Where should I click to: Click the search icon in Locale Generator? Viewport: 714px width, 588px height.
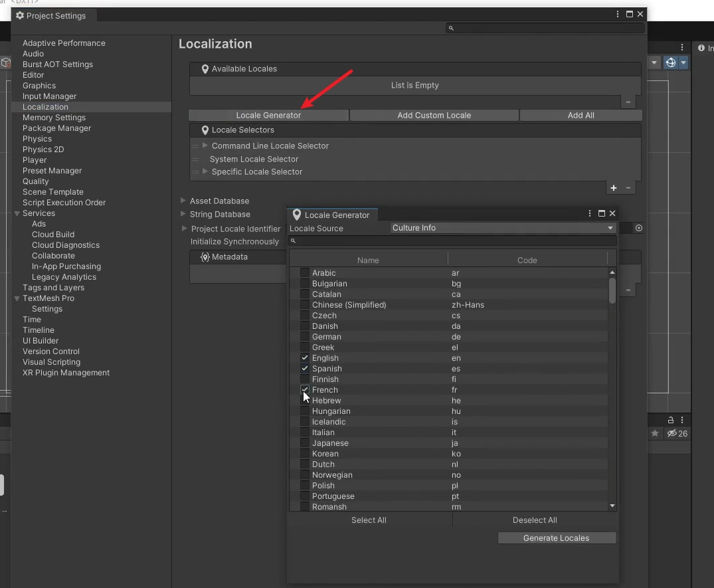click(294, 241)
